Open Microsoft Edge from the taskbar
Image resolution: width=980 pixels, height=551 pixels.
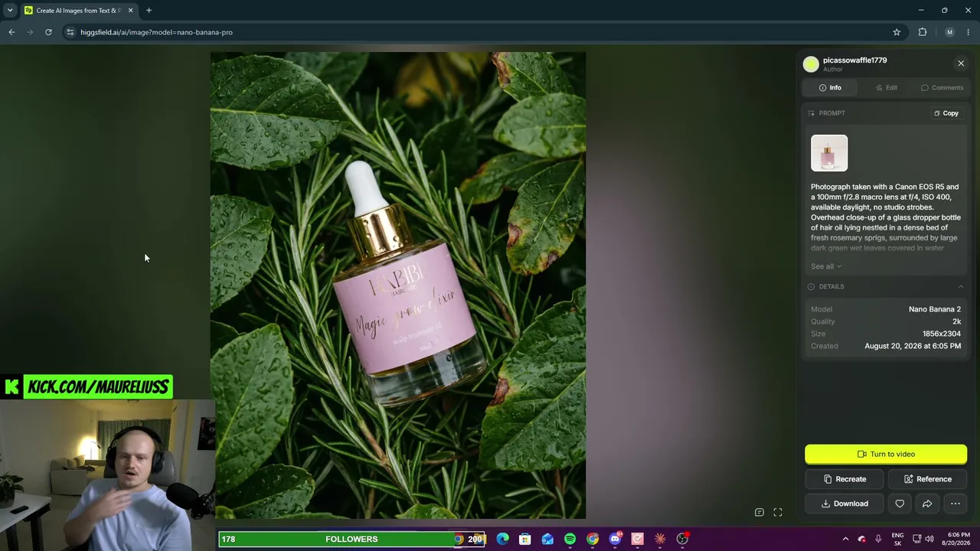pos(502,540)
